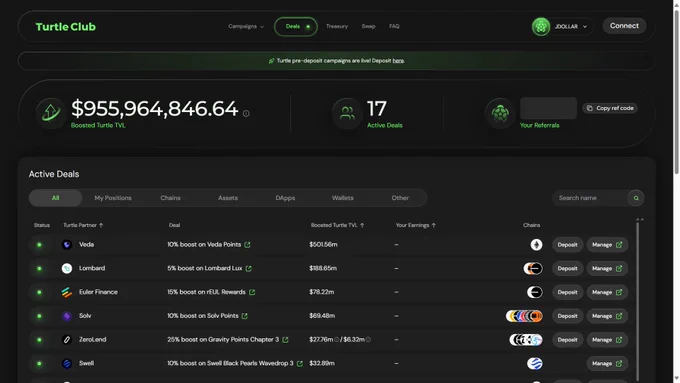680x383 pixels.
Task: Click the chain icon in Swell row
Action: [x=535, y=363]
